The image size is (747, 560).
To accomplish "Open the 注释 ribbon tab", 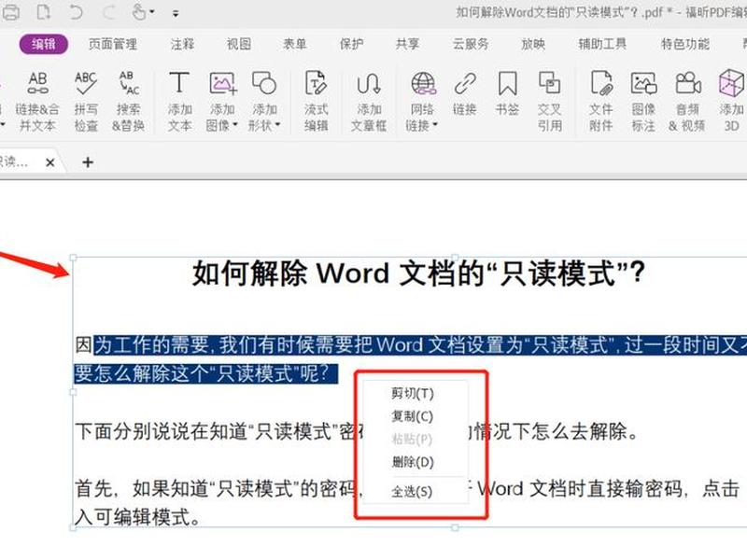I will coord(182,44).
